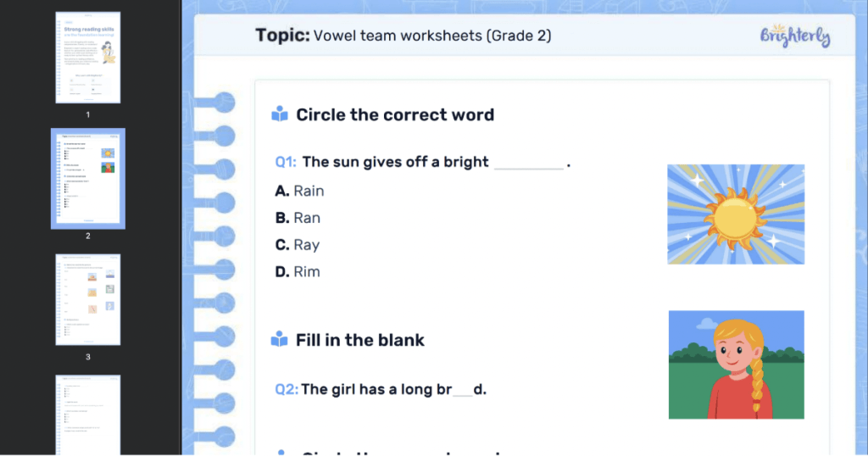Click the "Q2:" question label
868x456 pixels.
[286, 390]
